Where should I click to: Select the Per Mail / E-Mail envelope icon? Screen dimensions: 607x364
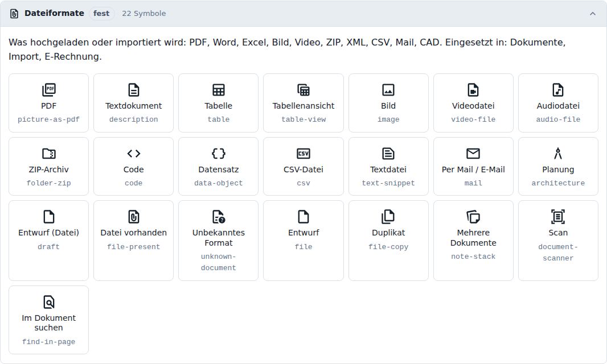tap(473, 154)
